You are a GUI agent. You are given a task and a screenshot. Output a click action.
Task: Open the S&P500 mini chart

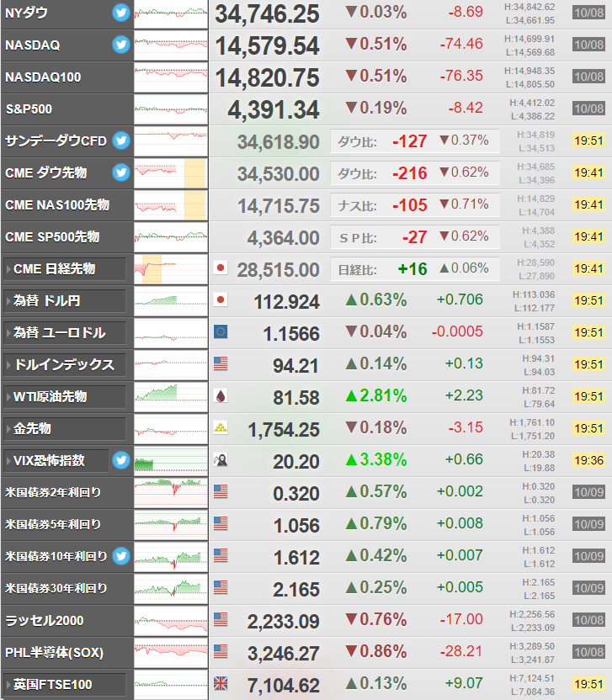click(x=171, y=109)
